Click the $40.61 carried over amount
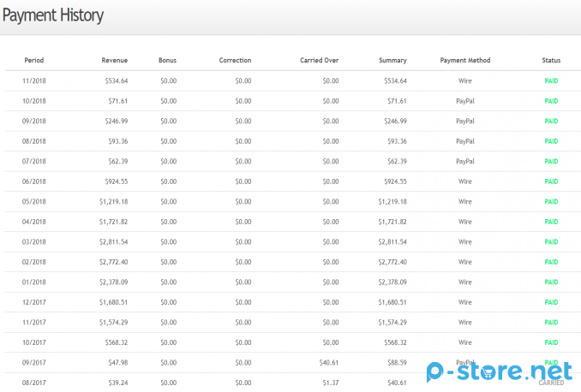This screenshot has height=392, width=581. [326, 363]
